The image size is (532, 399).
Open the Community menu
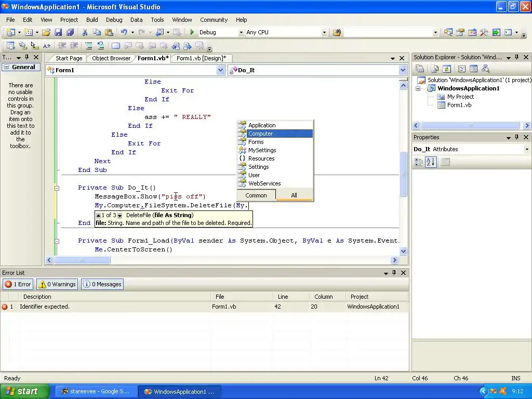214,20
